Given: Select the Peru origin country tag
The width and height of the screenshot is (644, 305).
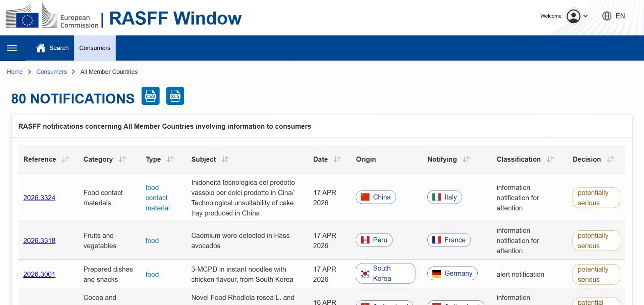Looking at the screenshot, I should click(374, 240).
